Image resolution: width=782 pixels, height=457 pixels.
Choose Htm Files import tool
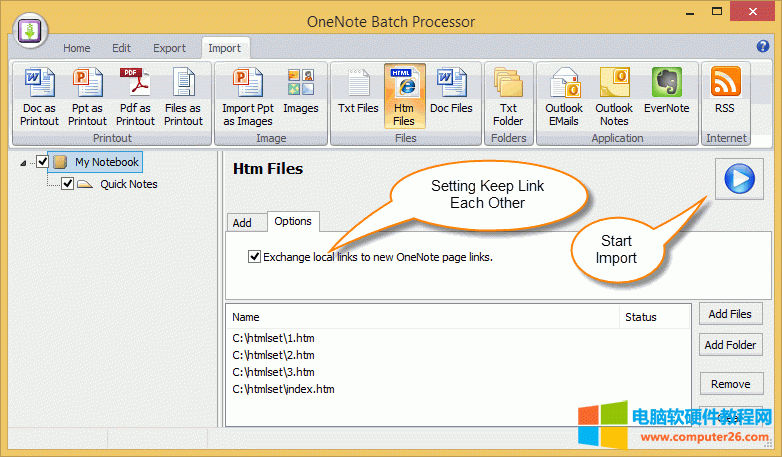(x=404, y=96)
